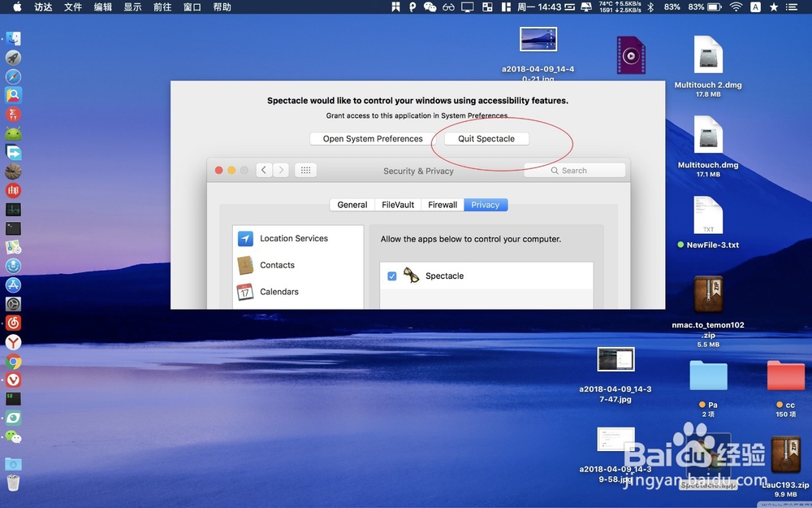This screenshot has height=508, width=812.
Task: Open Finder from the dock
Action: click(x=14, y=39)
